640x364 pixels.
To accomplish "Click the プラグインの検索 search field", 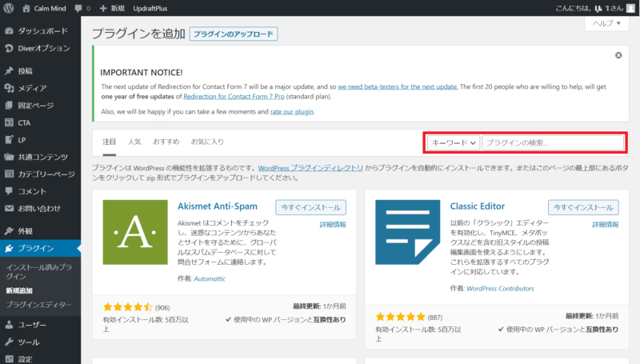I will click(553, 143).
